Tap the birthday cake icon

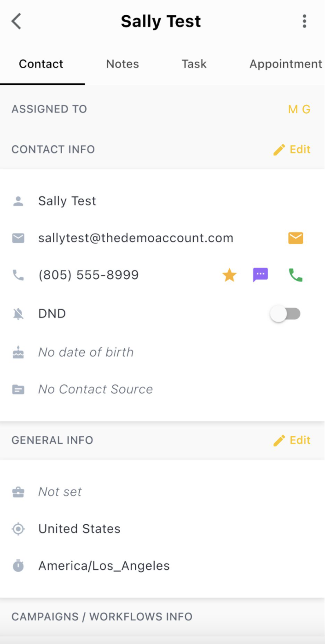(x=18, y=352)
